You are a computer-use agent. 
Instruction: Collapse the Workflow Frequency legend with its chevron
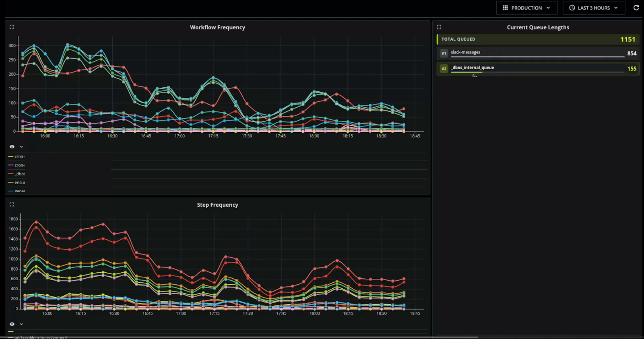pos(21,147)
